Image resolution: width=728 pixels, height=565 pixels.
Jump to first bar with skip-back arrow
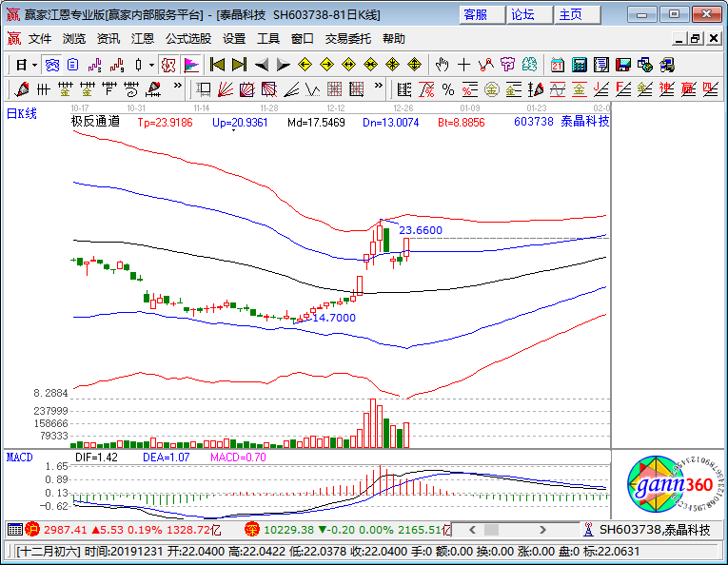pos(217,65)
